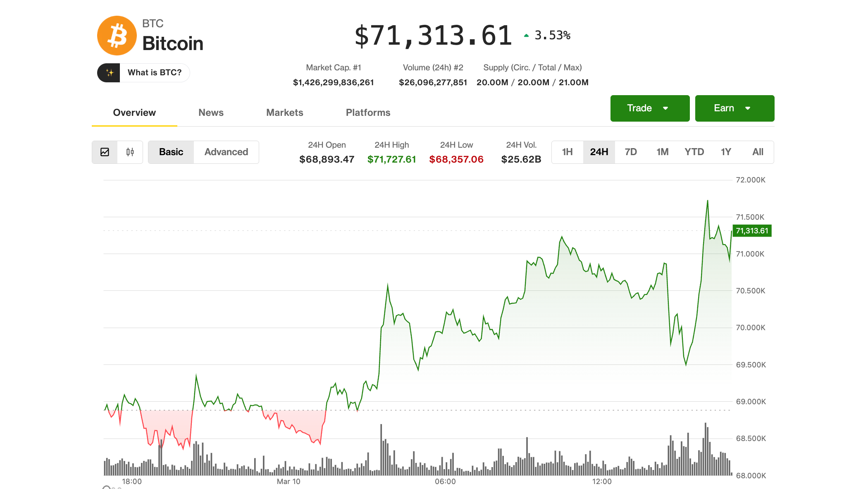View the 1M timeframe
This screenshot has height=489, width=868.
662,152
